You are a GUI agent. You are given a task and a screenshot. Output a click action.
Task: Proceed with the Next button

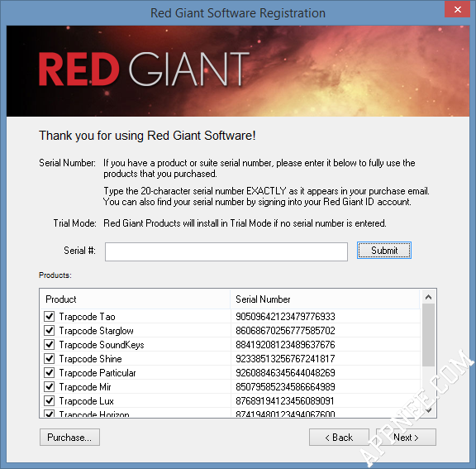(x=406, y=437)
